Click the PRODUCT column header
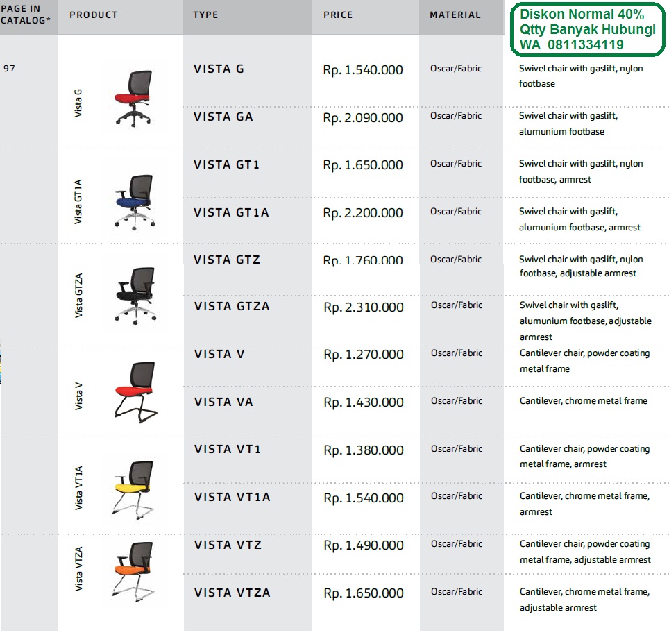 coord(94,15)
